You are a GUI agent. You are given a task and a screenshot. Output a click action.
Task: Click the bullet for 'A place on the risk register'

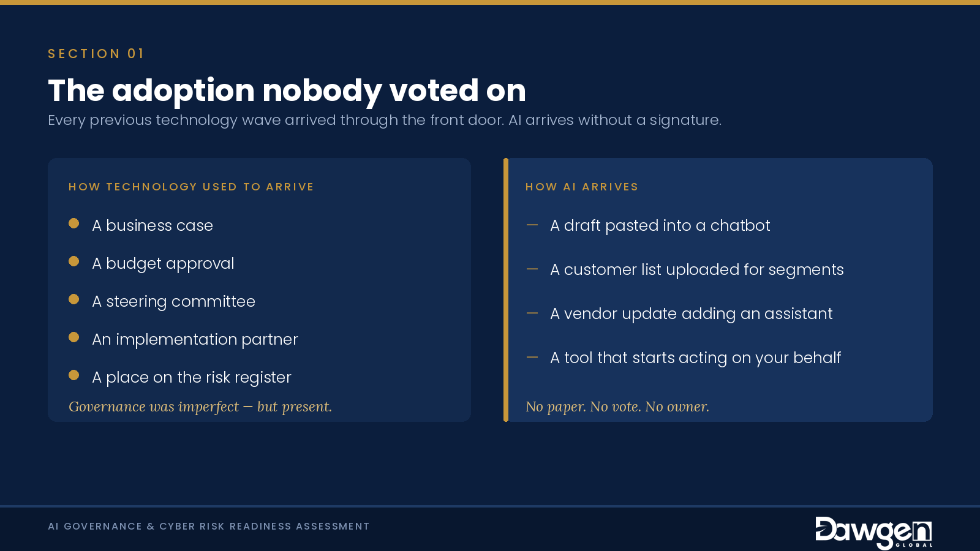74,375
